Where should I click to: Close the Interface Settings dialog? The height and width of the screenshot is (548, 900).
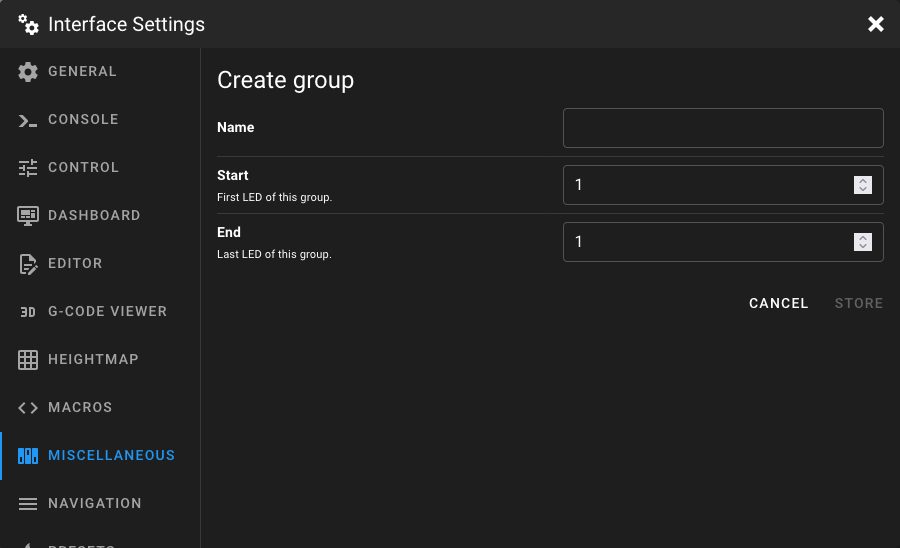pos(875,24)
